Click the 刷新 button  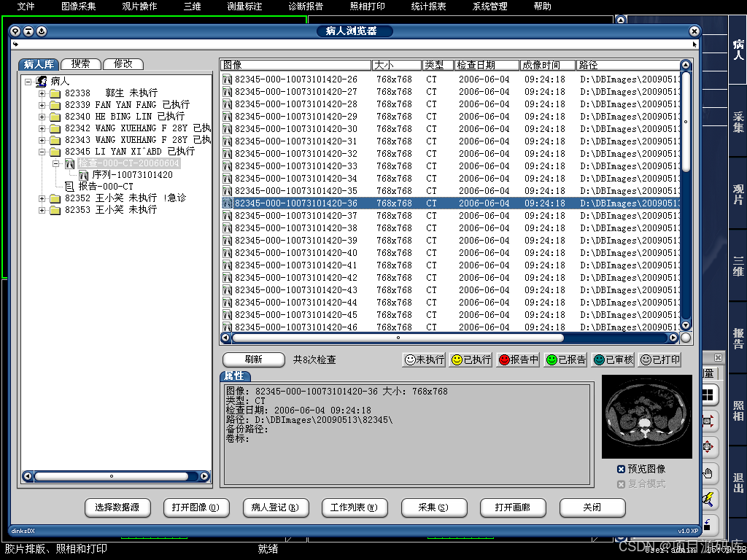click(253, 359)
